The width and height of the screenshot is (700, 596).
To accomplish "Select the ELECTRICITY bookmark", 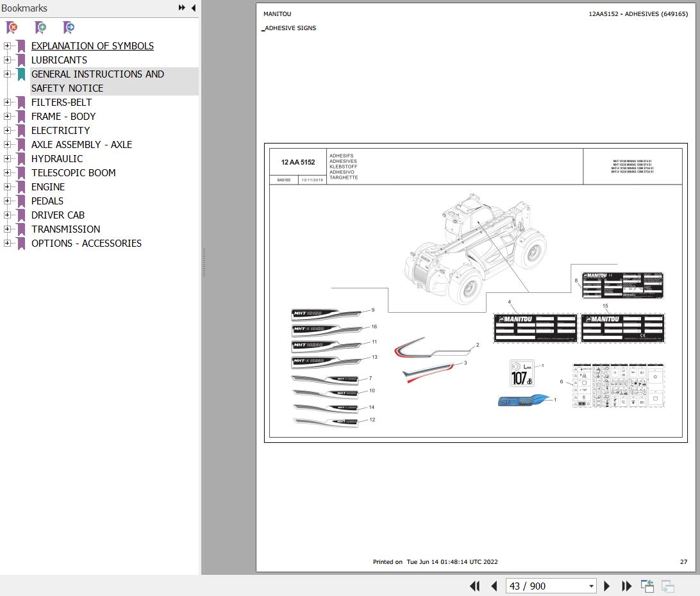I will coord(60,130).
